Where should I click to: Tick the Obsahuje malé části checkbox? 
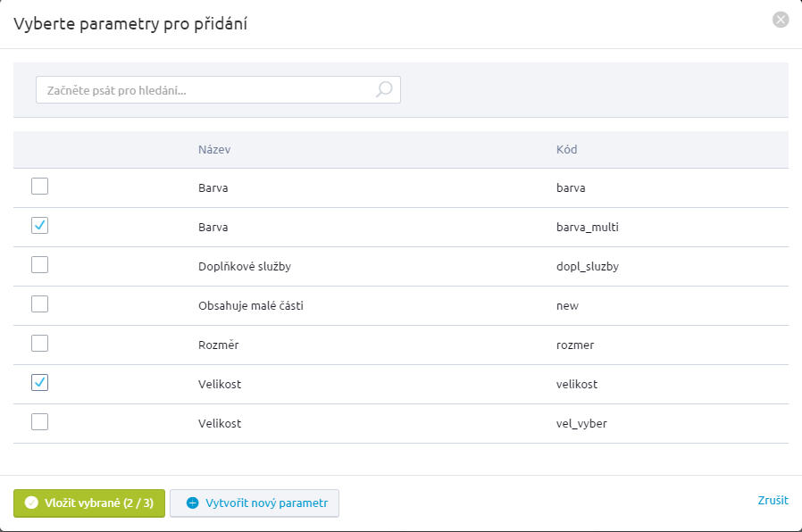(x=40, y=304)
